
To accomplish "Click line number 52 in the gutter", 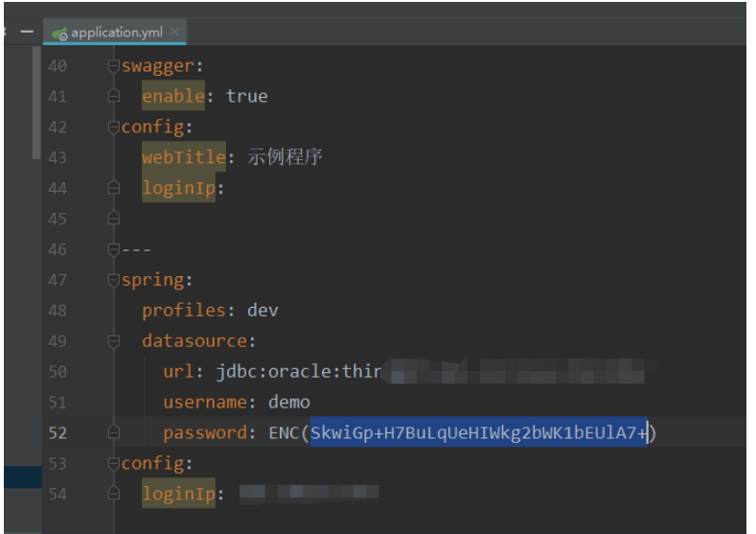I will [57, 433].
